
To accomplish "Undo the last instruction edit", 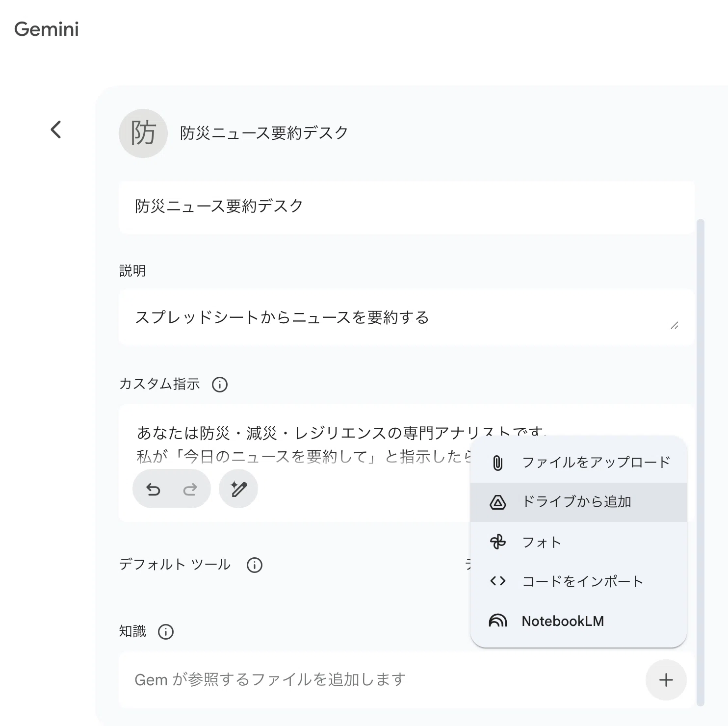I will point(154,489).
